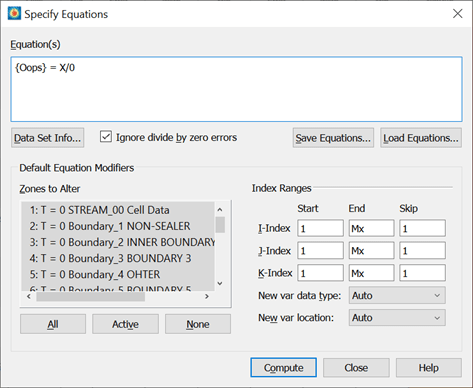Toggle Ignore divide by zero errors checkbox
The image size is (473, 388).
[106, 137]
